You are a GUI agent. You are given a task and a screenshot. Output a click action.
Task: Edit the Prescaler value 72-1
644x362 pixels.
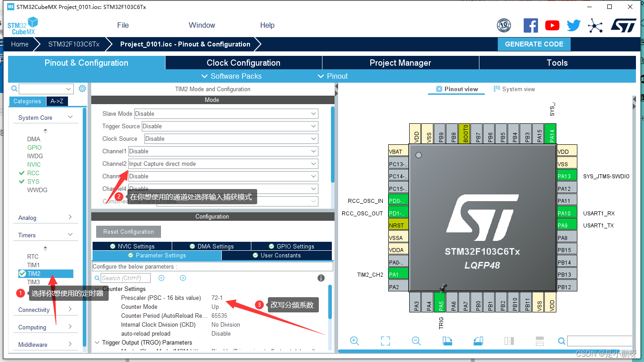(x=217, y=298)
